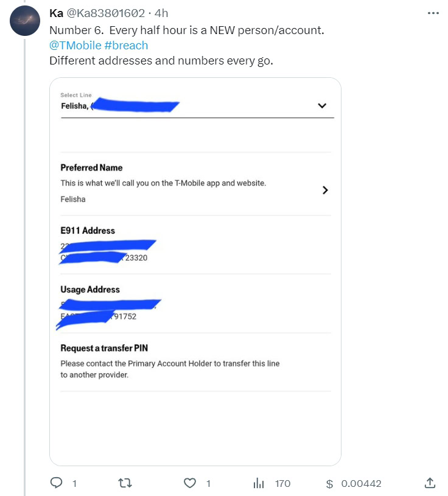
Task: Click the reply speech bubble icon
Action: 57,483
